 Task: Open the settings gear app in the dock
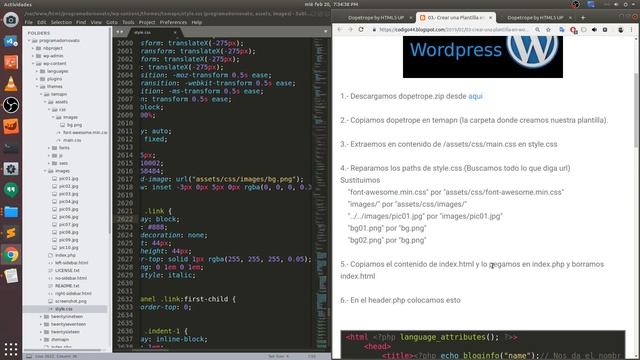point(11,169)
